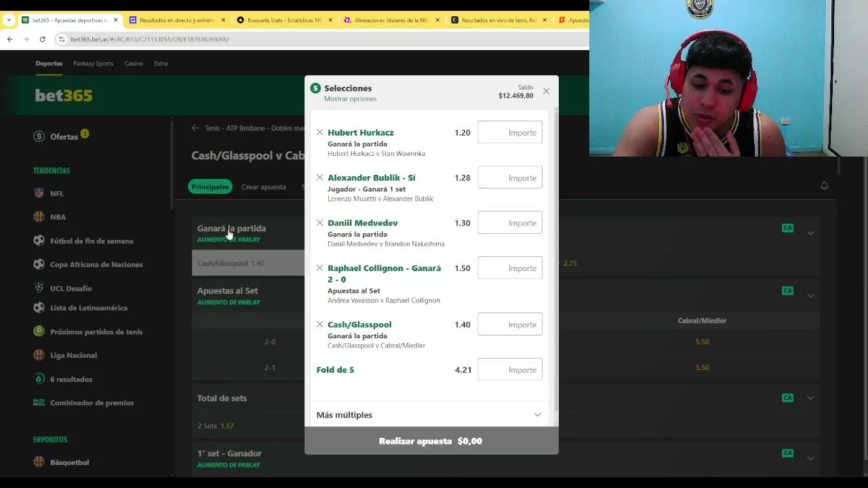Click the stake field for Hubert Hurkacz
The image size is (868, 488).
tap(510, 132)
